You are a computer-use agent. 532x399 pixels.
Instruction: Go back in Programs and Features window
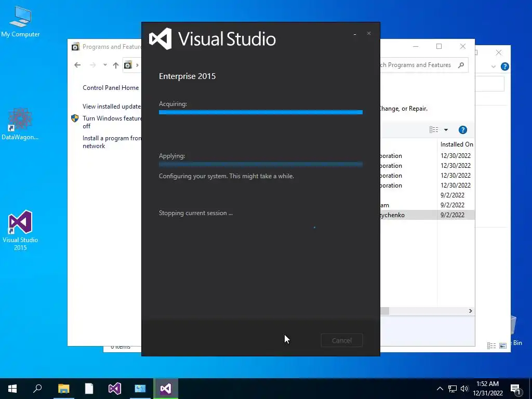coord(77,65)
